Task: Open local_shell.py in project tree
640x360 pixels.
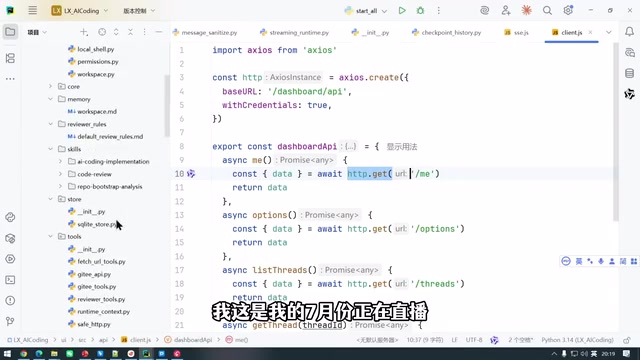Action: tap(91, 49)
